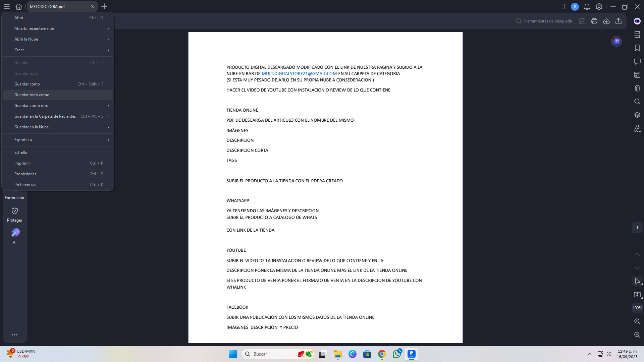Open WhatsApp from the taskbar
The width and height of the screenshot is (644, 362).
click(x=396, y=354)
